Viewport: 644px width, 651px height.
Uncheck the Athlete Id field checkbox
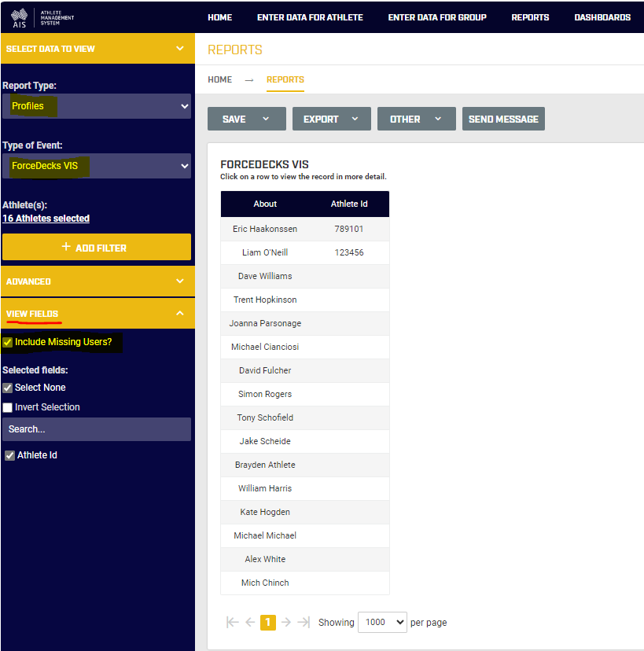click(x=10, y=455)
